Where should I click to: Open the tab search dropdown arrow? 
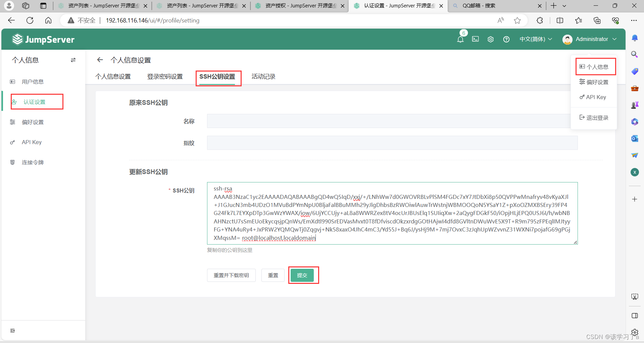[x=564, y=6]
